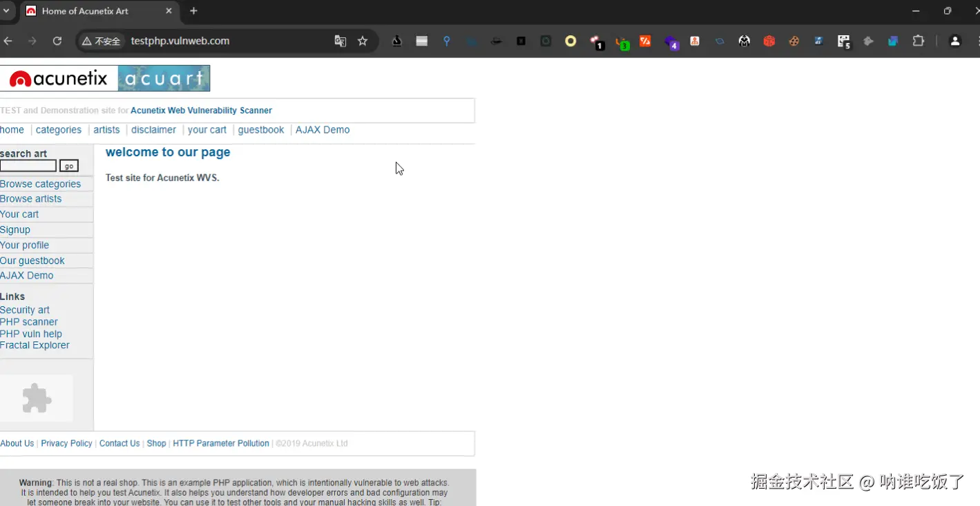This screenshot has height=506, width=980.
Task: Click the acuart banner logo
Action: [164, 78]
